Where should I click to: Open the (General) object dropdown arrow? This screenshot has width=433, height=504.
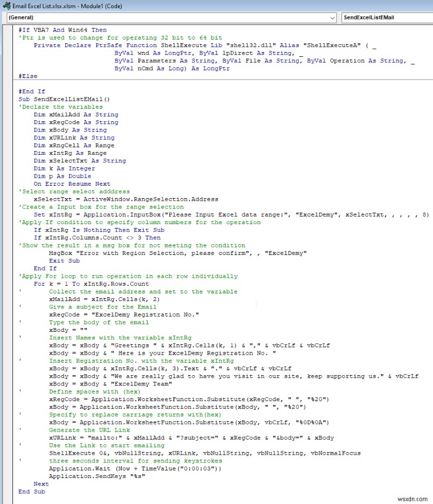tap(332, 17)
